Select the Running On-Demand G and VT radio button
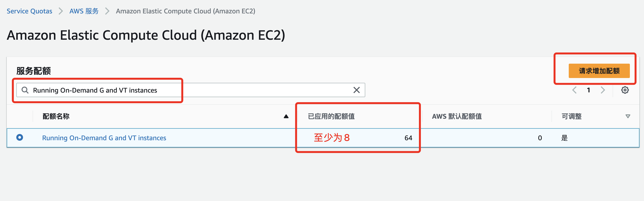Image resolution: width=644 pixels, height=201 pixels. pyautogui.click(x=20, y=138)
